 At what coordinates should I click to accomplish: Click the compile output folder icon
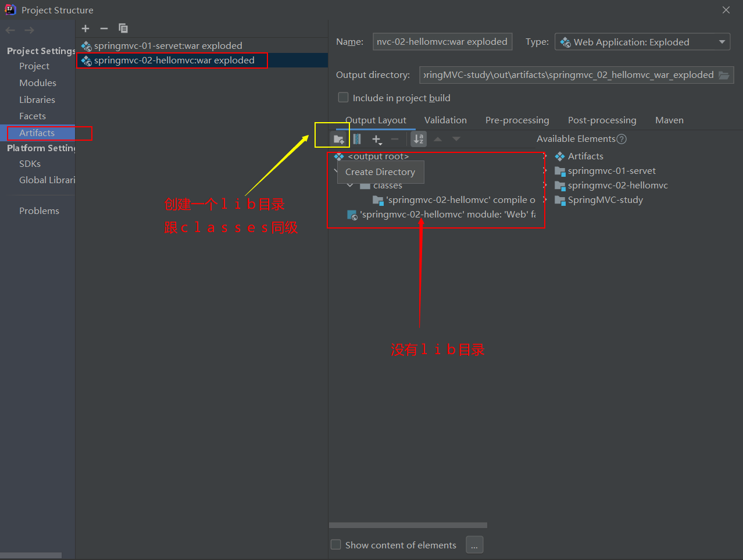tap(378, 200)
